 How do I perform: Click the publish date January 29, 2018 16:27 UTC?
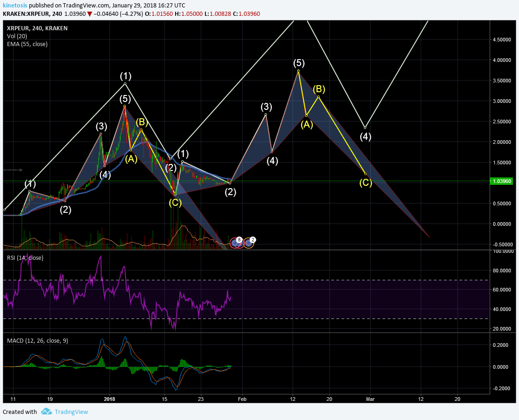click(148, 5)
